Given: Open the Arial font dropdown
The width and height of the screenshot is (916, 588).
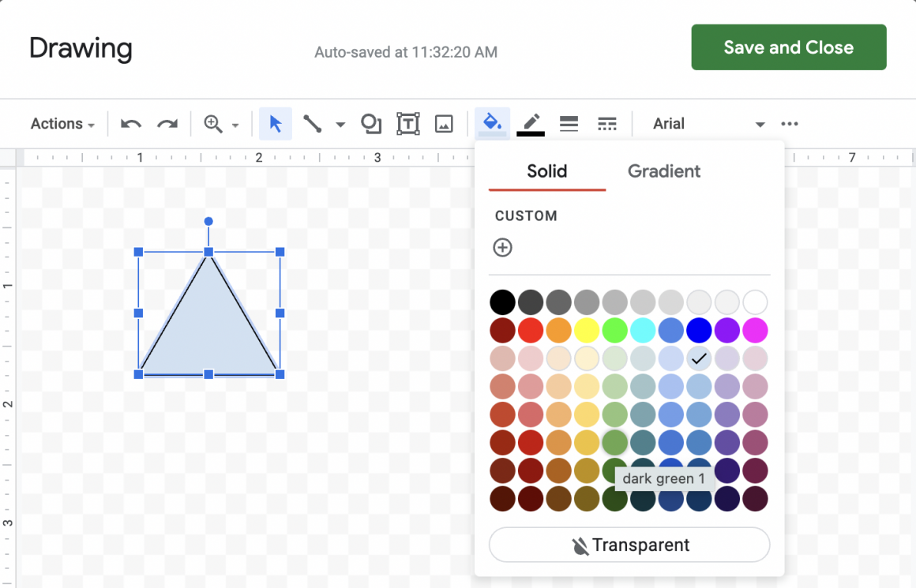Looking at the screenshot, I should pos(707,123).
